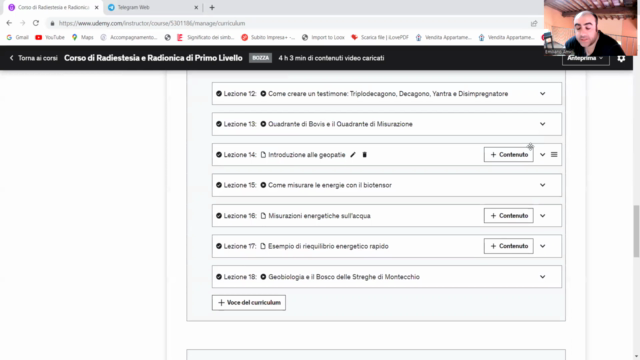Close the Corso di Radiestesia tab
Image resolution: width=640 pixels, height=360 pixels.
click(x=97, y=7)
